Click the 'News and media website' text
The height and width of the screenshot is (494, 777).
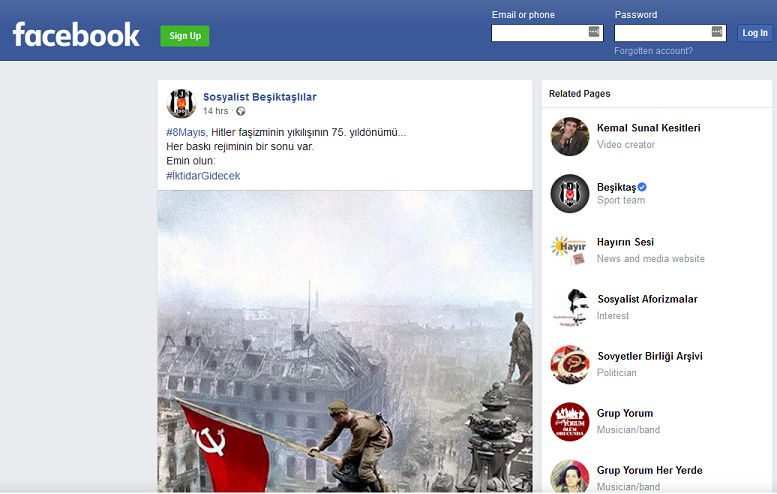(x=651, y=258)
